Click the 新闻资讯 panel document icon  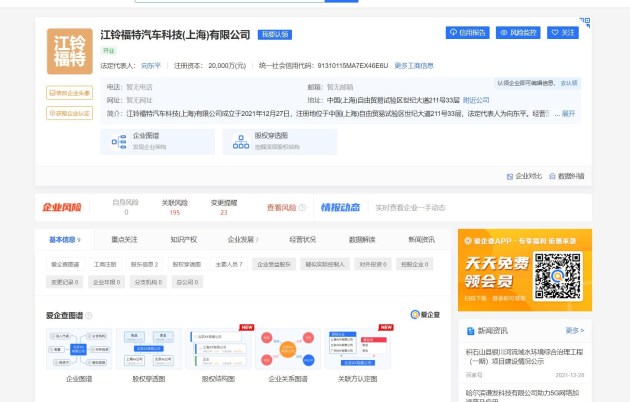pos(470,331)
